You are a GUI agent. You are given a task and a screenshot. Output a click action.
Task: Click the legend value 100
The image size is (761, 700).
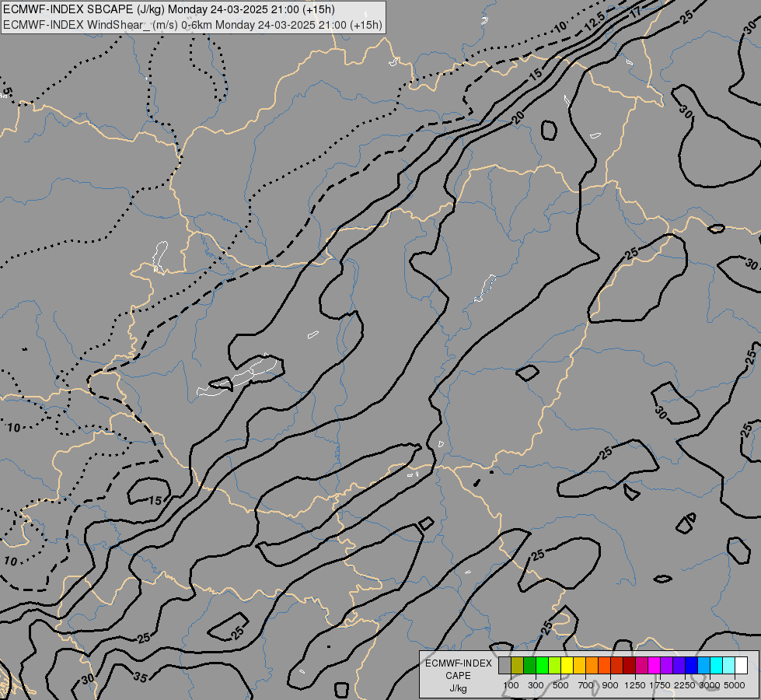click(511, 685)
